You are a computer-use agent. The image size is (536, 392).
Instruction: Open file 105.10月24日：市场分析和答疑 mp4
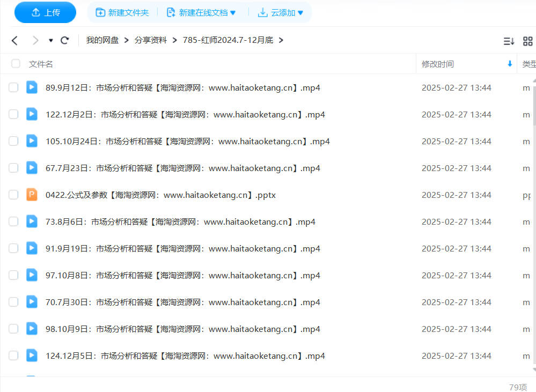click(188, 142)
